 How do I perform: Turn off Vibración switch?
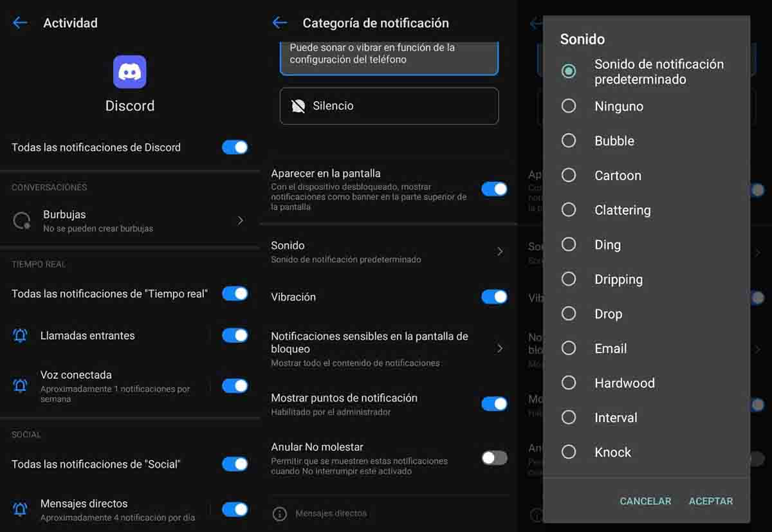[494, 297]
